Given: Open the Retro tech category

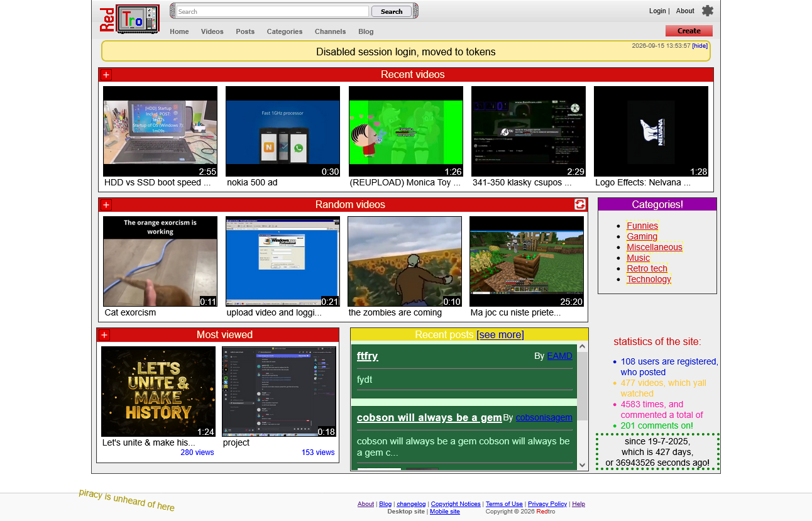Looking at the screenshot, I should 647,268.
